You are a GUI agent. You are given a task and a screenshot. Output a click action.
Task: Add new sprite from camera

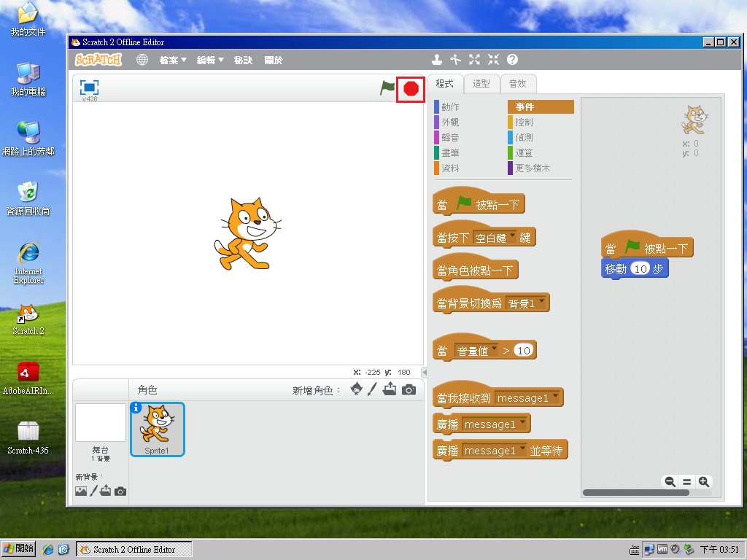[x=409, y=390]
